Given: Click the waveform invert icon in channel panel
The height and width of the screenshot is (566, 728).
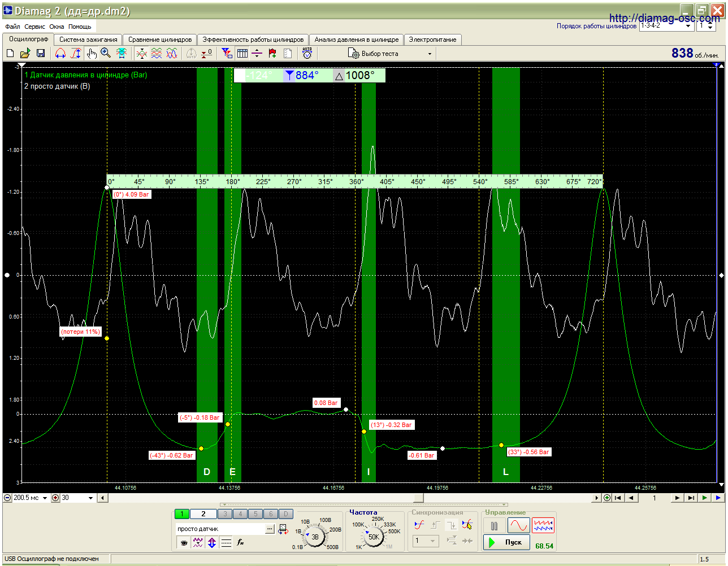Looking at the screenshot, I should pyautogui.click(x=198, y=542).
